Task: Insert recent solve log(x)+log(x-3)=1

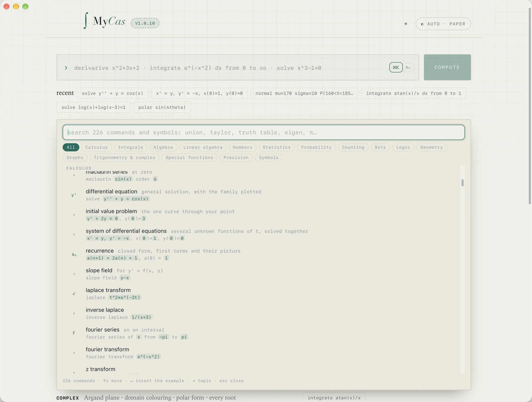Action: (94, 107)
